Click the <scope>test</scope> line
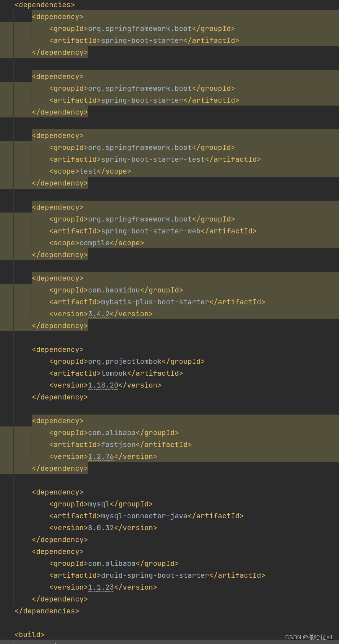 (90, 171)
